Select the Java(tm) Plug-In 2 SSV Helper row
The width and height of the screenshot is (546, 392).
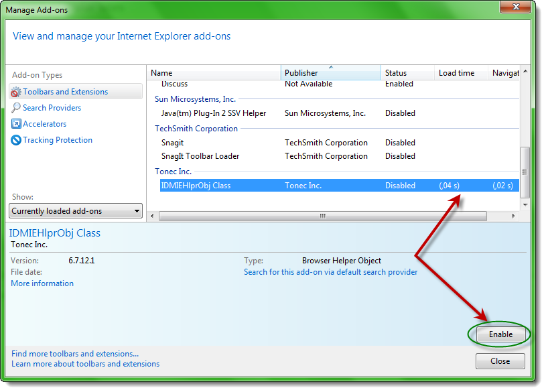[x=340, y=113]
